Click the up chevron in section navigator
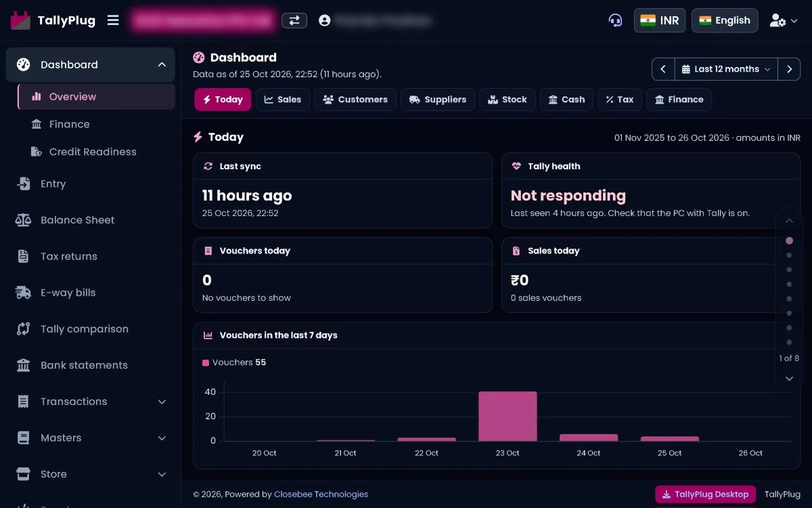This screenshot has height=508, width=812. [789, 221]
